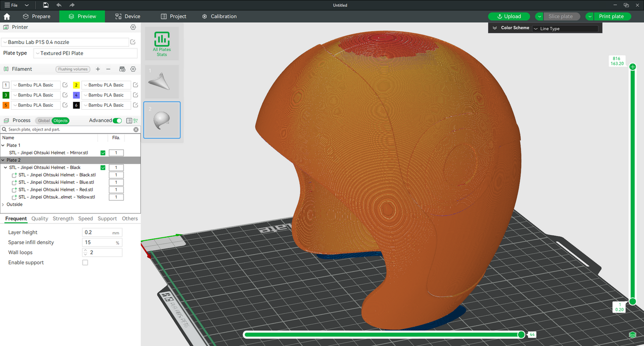
Task: Click the Flushing volumes button
Action: click(x=73, y=69)
